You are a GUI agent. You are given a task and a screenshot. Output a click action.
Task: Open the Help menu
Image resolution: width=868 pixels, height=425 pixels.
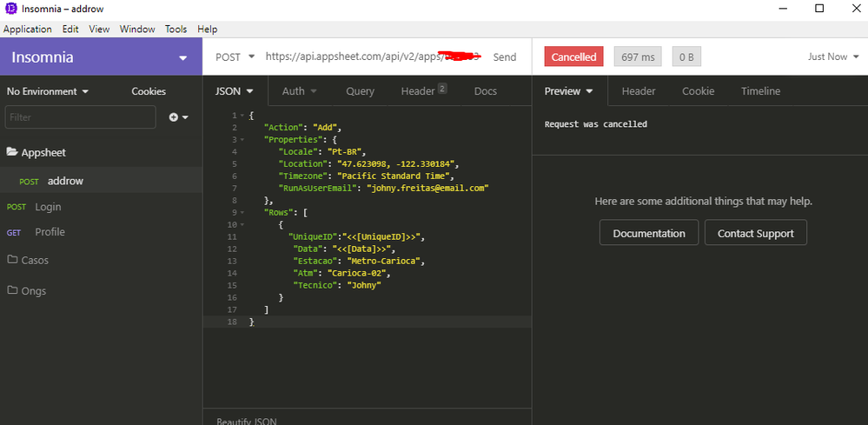[x=208, y=30]
